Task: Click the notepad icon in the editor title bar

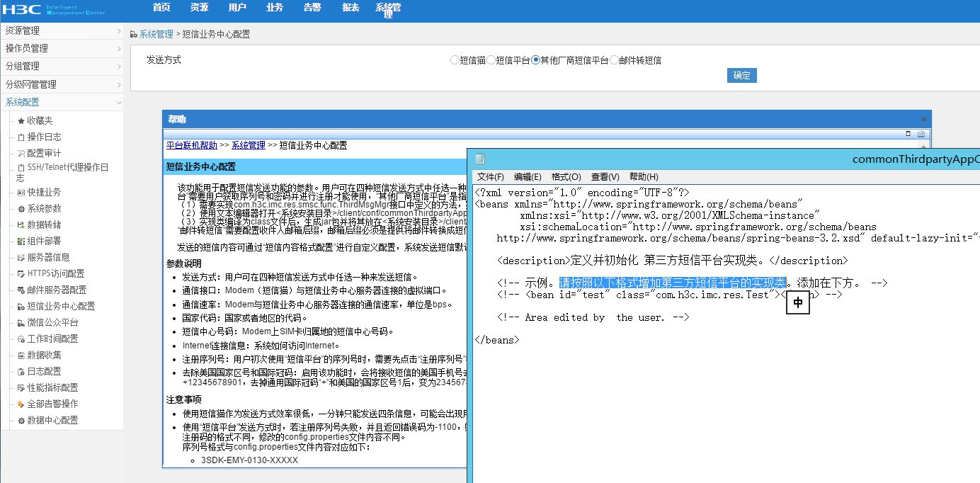Action: pos(481,159)
